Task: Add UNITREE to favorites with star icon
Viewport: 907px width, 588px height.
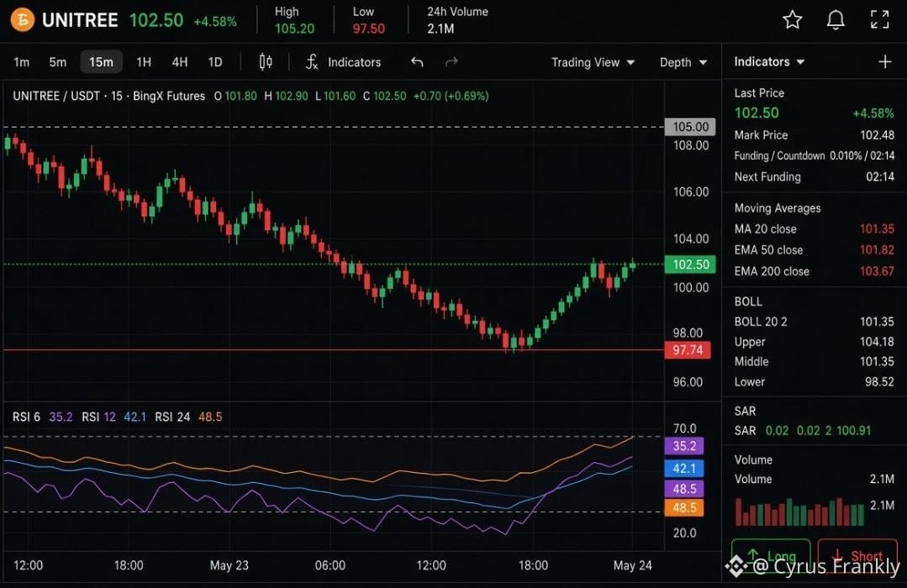Action: (x=792, y=19)
